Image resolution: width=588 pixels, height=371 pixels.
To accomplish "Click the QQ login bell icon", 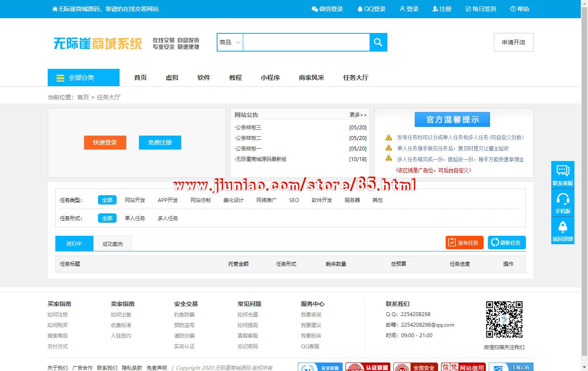I will tap(360, 9).
